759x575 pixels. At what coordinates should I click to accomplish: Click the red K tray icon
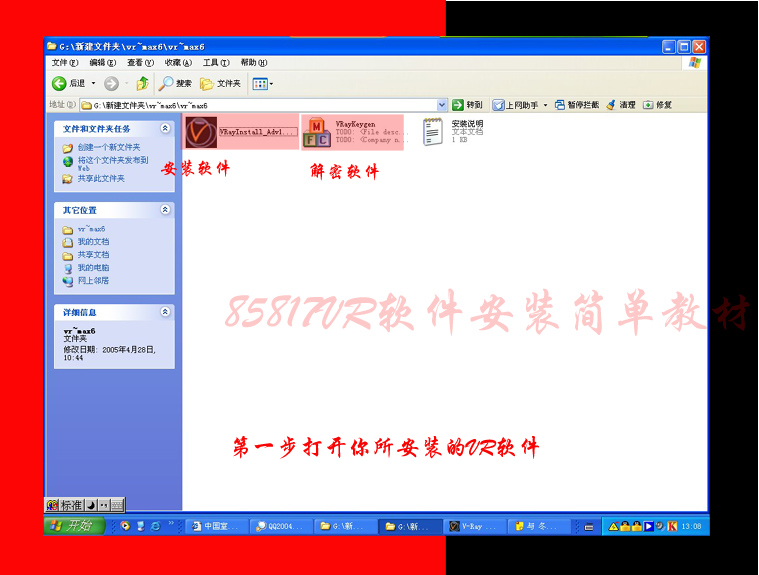(672, 526)
